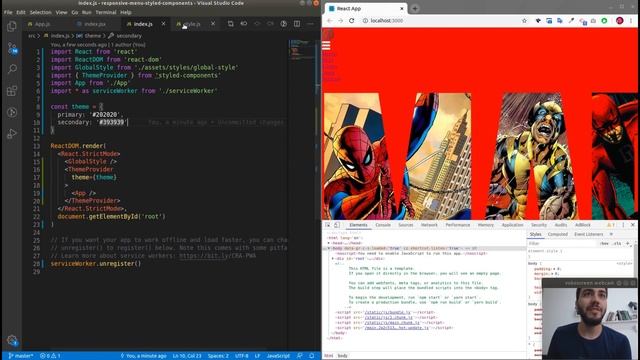This screenshot has width=640, height=360.
Task: Click the Split Editor icon in the editor toolbar
Action: coord(297,24)
